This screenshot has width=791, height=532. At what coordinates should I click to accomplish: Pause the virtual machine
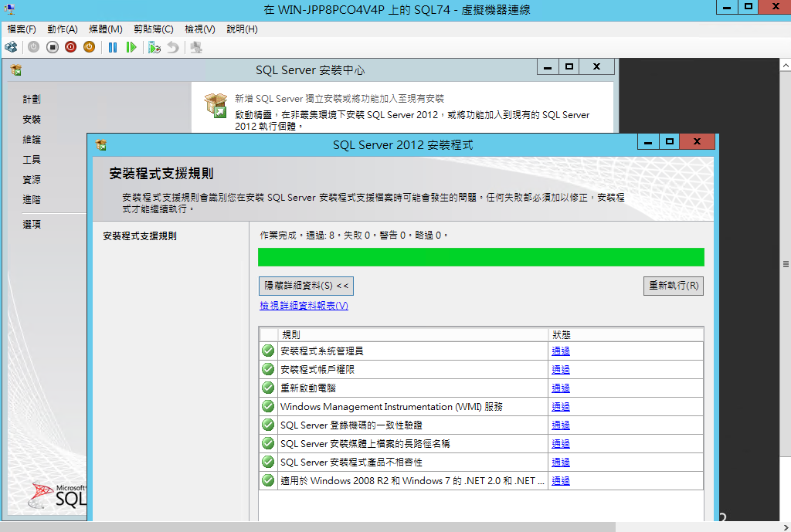[113, 47]
